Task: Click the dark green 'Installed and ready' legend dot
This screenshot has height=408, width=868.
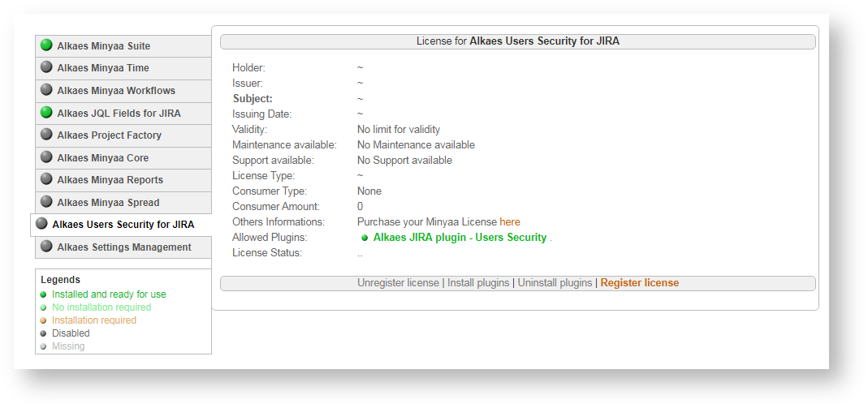Action: tap(43, 294)
